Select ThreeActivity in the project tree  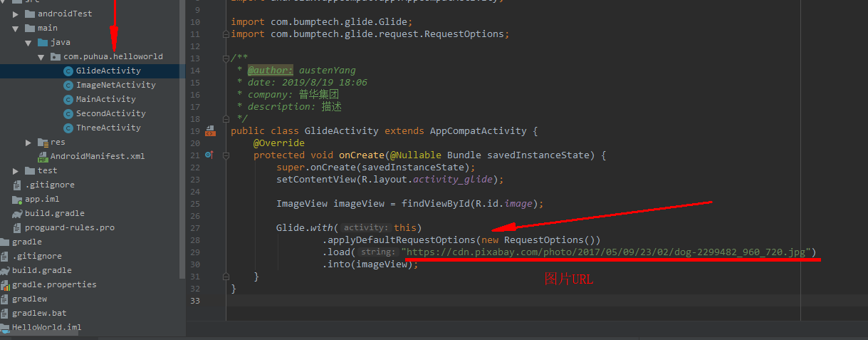[x=108, y=128]
